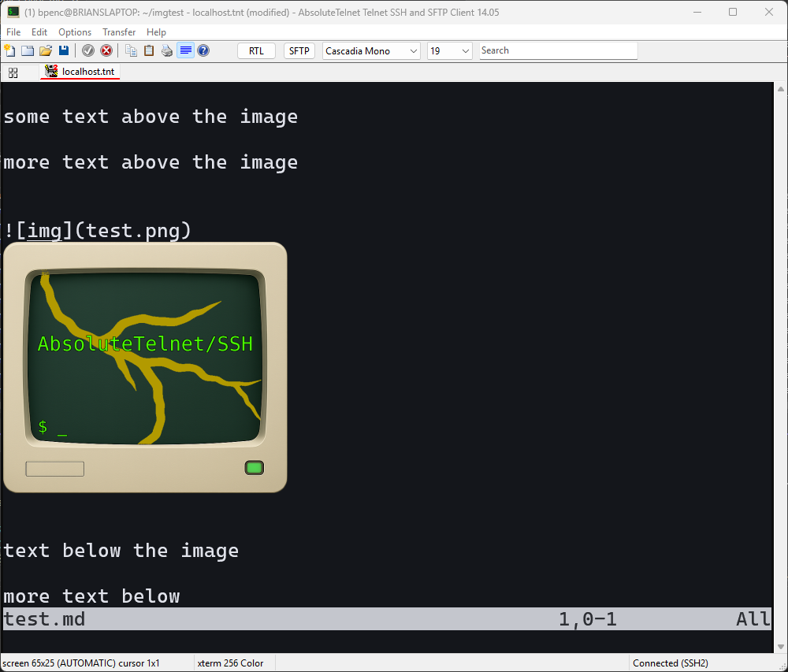Click the text 'some text above the image'
This screenshot has width=788, height=672.
click(x=151, y=117)
